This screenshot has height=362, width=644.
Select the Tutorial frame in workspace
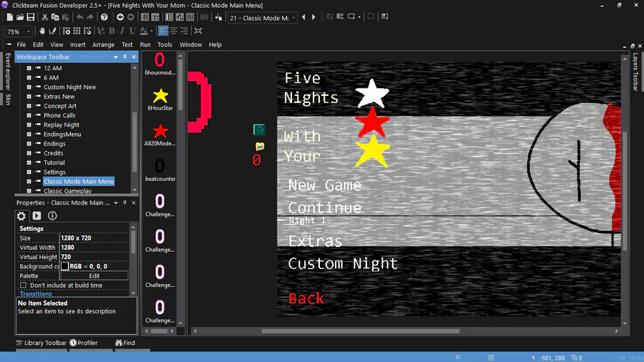(54, 162)
